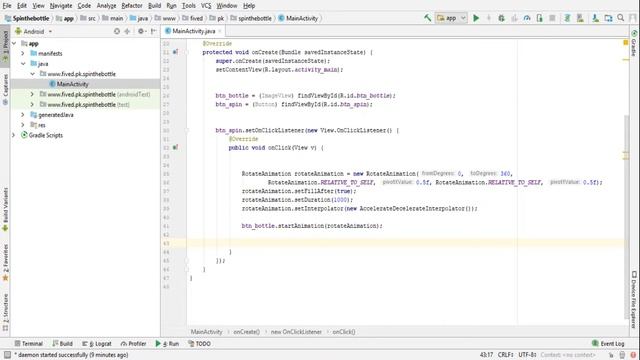Click the Spinthebottle breadcrumb in navigation bar
Viewport: 640px width, 360px height.
27,18
